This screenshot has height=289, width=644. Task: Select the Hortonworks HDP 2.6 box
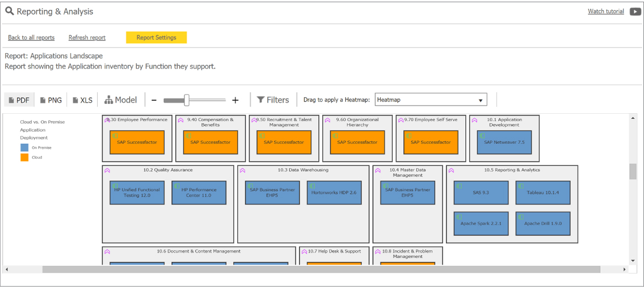pos(334,192)
